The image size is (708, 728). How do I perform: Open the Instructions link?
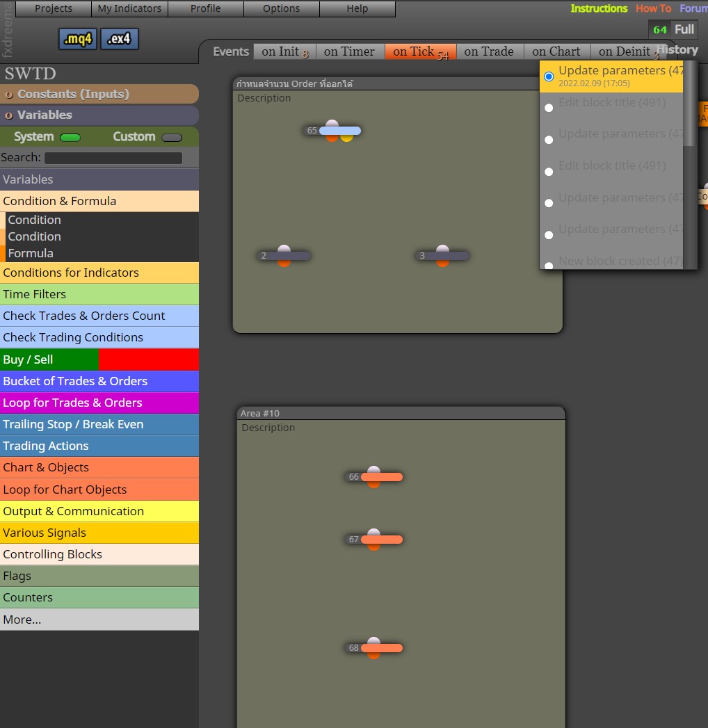[x=599, y=8]
